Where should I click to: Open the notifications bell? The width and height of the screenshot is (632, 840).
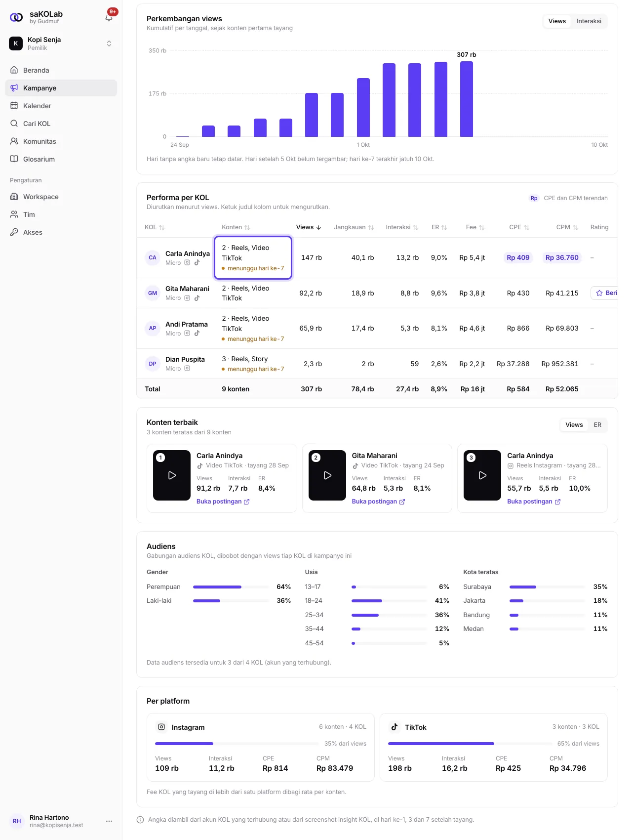pos(109,17)
